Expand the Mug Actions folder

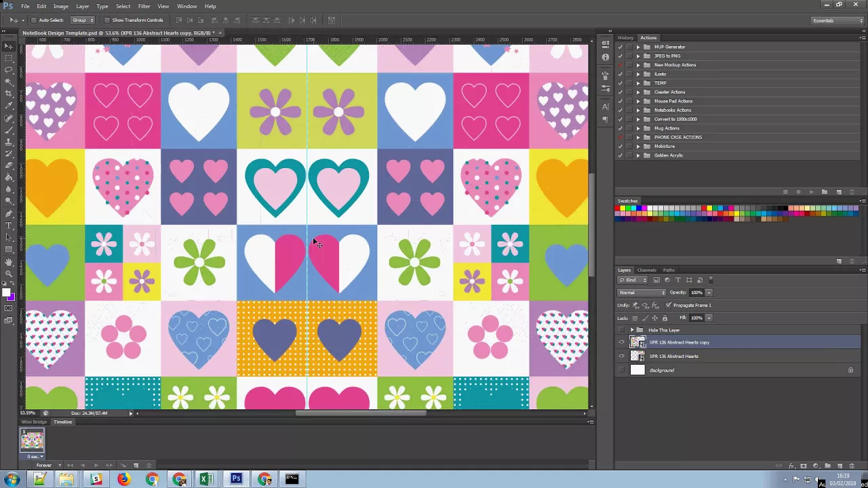637,128
